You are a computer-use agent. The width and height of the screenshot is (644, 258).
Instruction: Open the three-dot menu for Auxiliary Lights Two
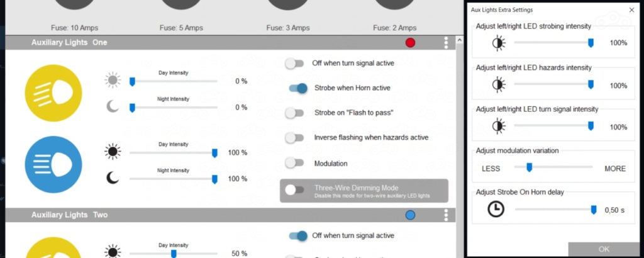[x=446, y=215]
